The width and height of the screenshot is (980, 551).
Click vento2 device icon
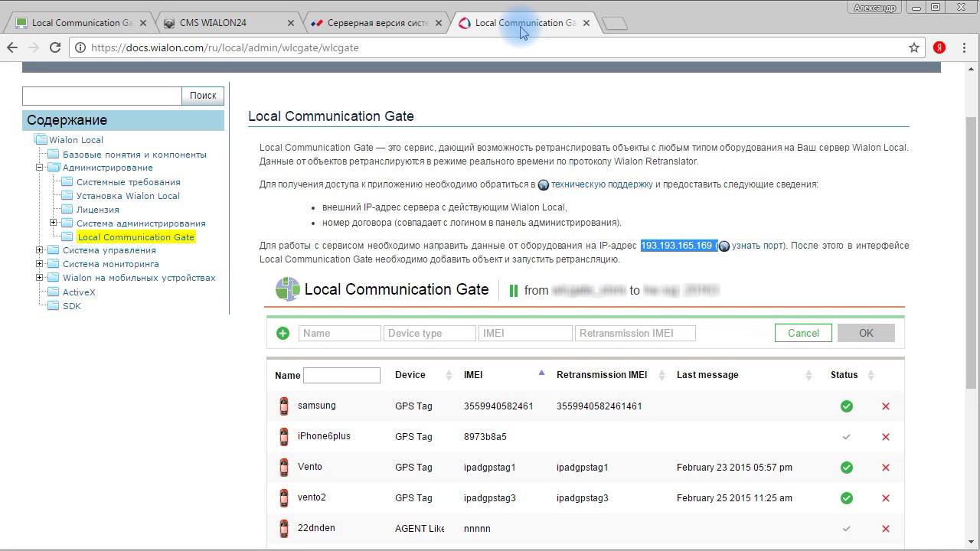coord(284,498)
